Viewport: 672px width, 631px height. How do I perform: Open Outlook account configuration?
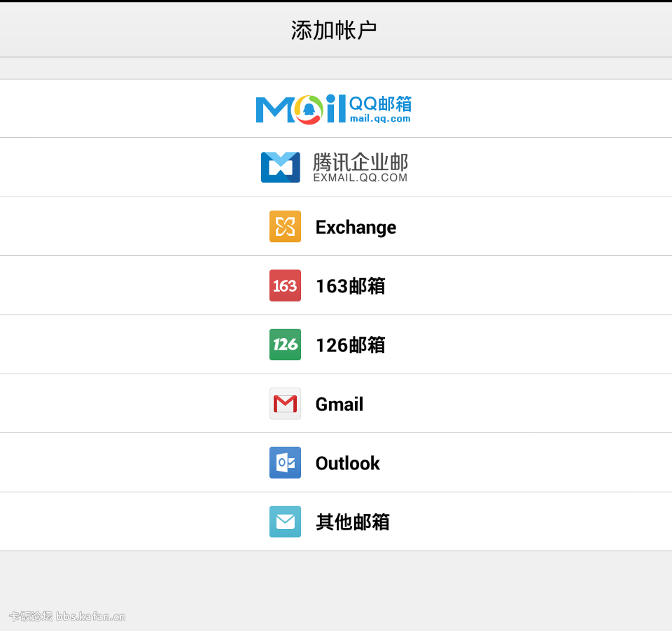click(x=336, y=462)
